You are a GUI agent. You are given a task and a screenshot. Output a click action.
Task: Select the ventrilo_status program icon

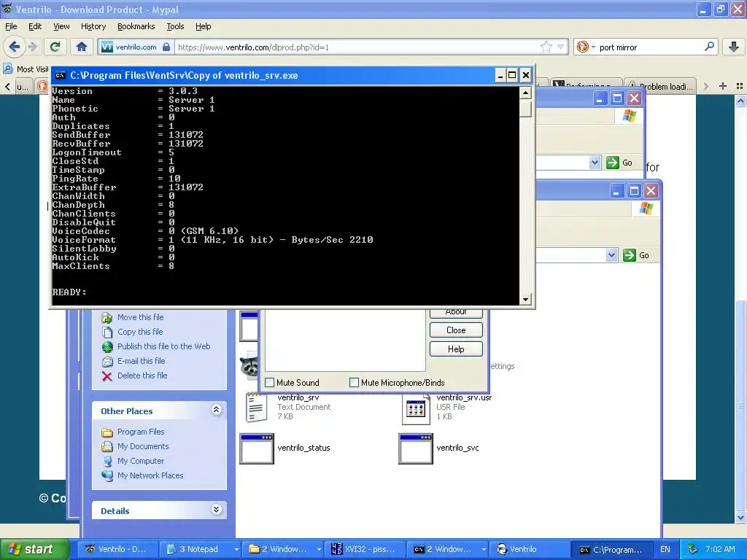[x=257, y=448]
